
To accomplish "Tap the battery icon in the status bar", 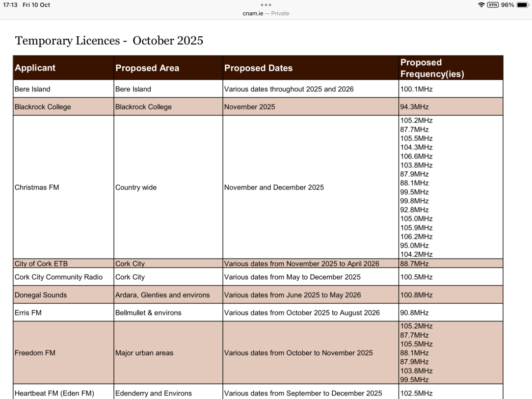I will [523, 5].
